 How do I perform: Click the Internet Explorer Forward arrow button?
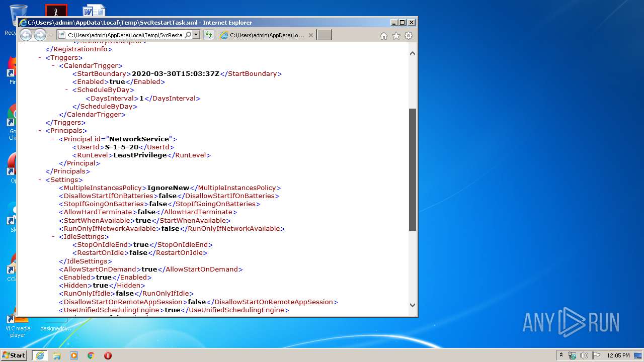pyautogui.click(x=40, y=35)
